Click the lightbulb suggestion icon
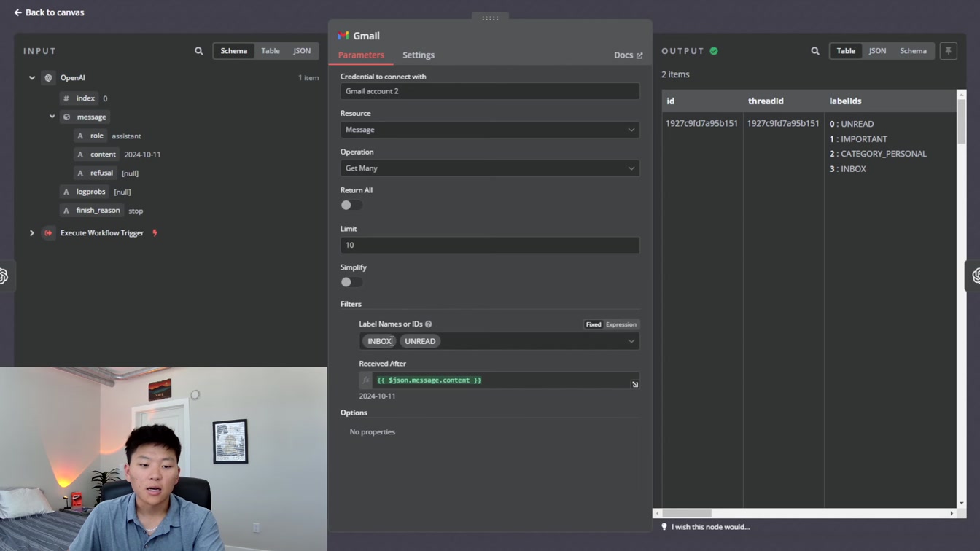Screen dimensions: 980x551 tap(664, 527)
